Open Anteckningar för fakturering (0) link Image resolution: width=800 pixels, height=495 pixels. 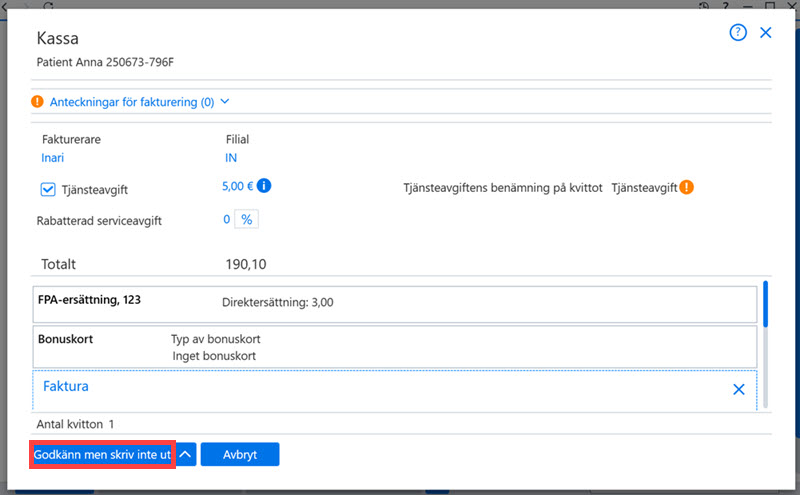pyautogui.click(x=132, y=102)
